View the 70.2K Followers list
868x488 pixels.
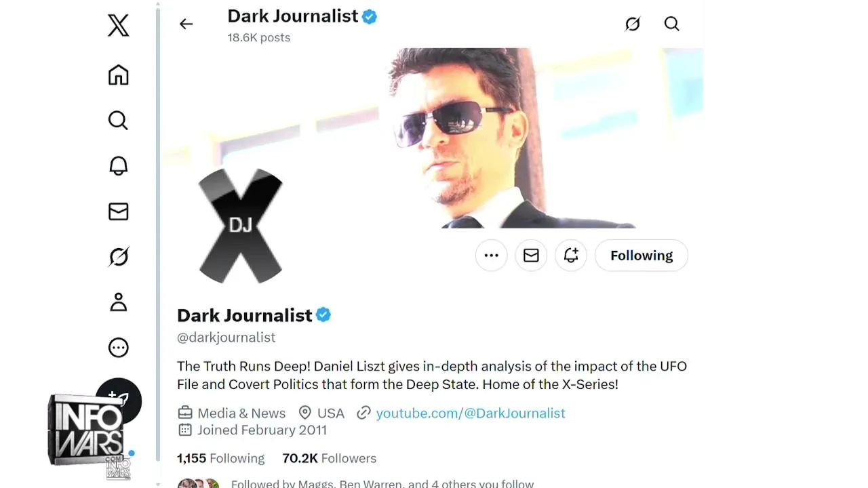pyautogui.click(x=330, y=458)
